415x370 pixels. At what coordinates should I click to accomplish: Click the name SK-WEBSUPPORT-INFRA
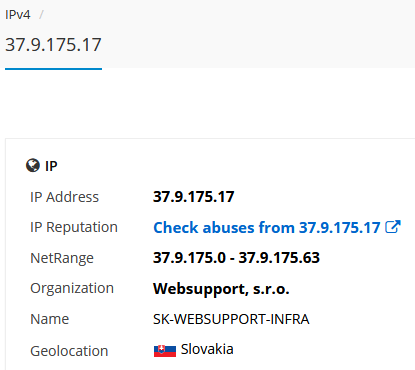tap(231, 319)
